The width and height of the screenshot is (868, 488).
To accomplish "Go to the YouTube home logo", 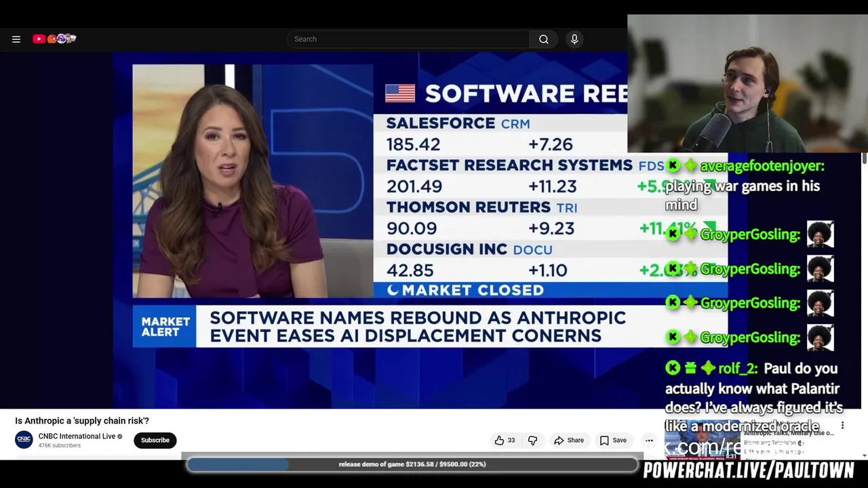I will [54, 39].
